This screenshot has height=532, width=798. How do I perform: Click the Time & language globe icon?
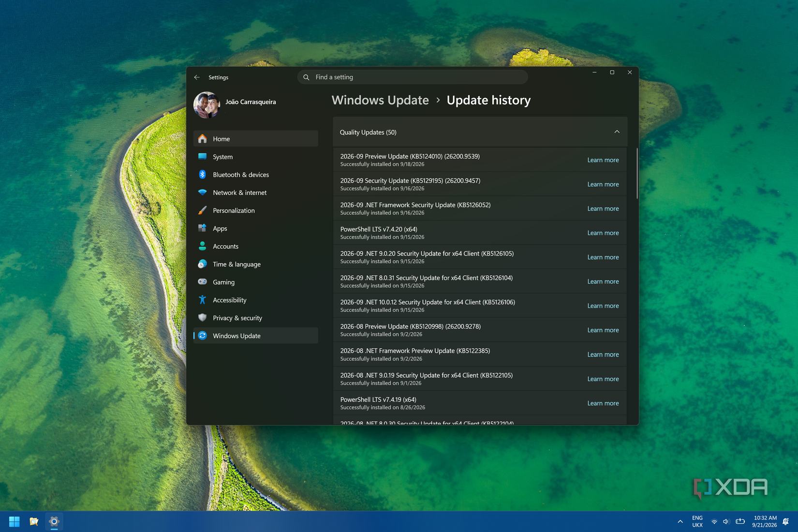[203, 264]
